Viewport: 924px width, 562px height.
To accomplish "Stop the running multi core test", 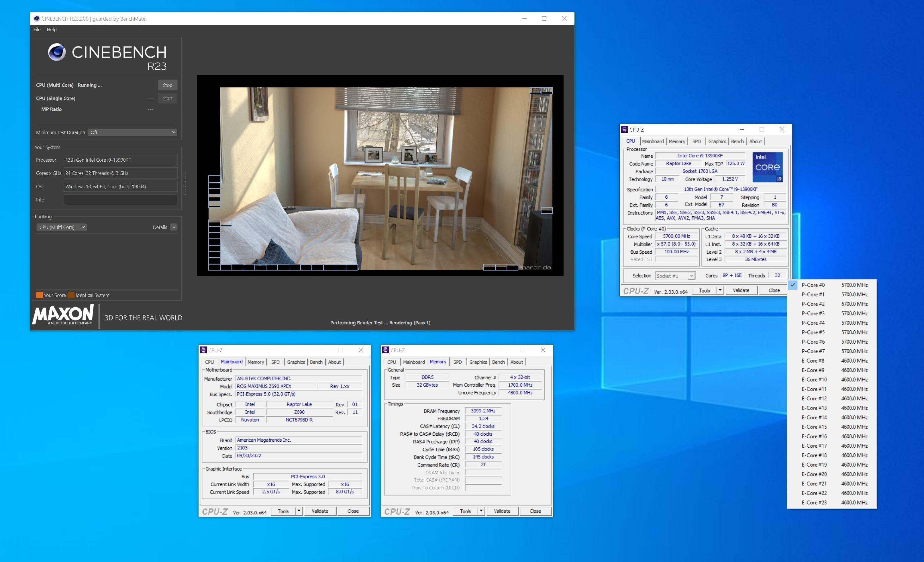I will coord(167,85).
